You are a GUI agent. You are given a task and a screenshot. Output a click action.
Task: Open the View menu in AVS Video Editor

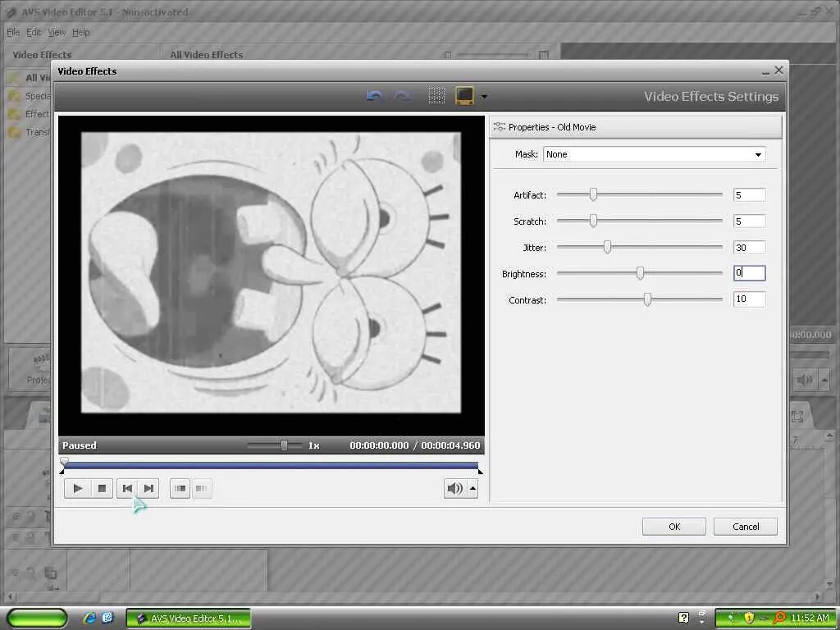click(57, 33)
